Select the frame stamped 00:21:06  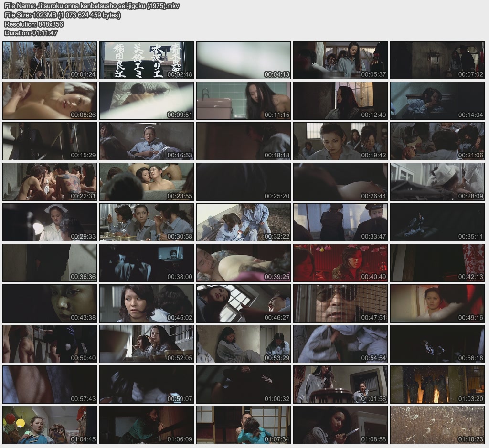pyautogui.click(x=437, y=141)
